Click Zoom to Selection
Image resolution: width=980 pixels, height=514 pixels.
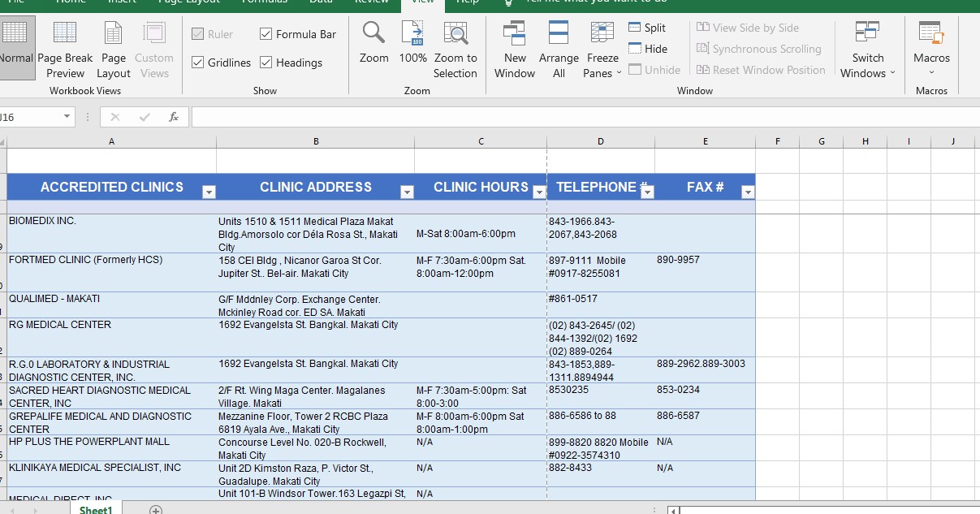[x=455, y=48]
